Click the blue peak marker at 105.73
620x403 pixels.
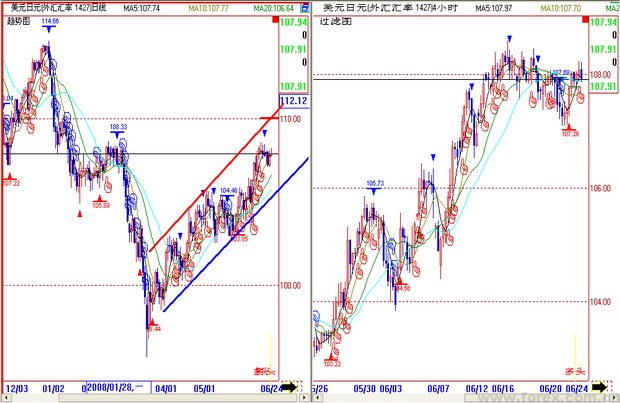click(x=374, y=191)
